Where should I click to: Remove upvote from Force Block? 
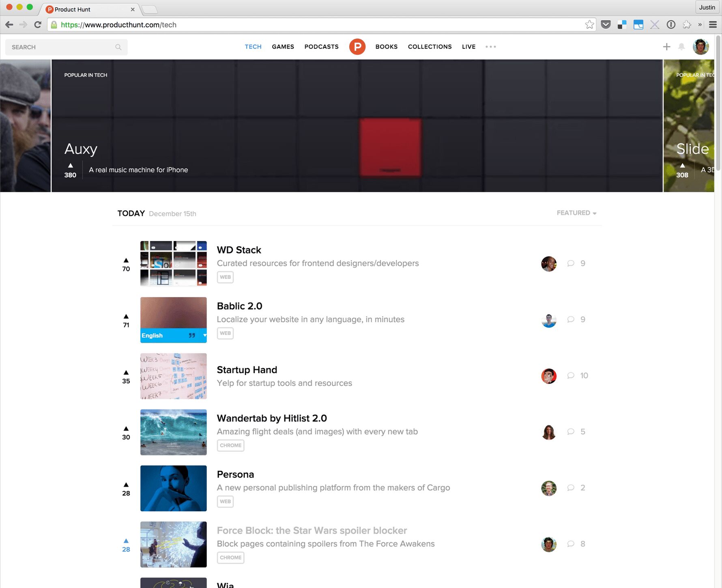(x=126, y=545)
